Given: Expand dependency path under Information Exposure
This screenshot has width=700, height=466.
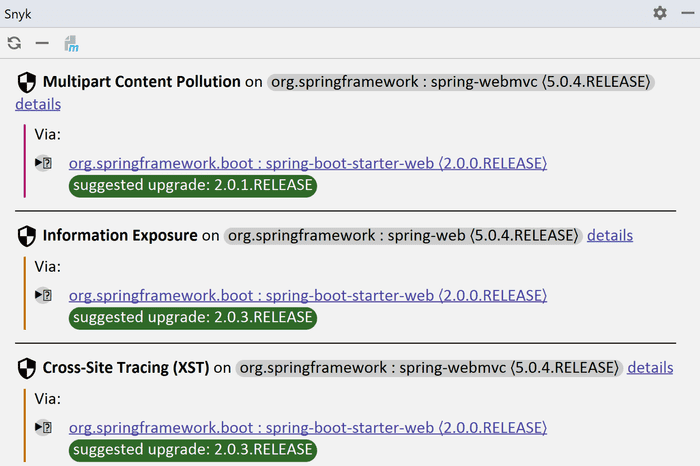Looking at the screenshot, I should tap(43, 295).
